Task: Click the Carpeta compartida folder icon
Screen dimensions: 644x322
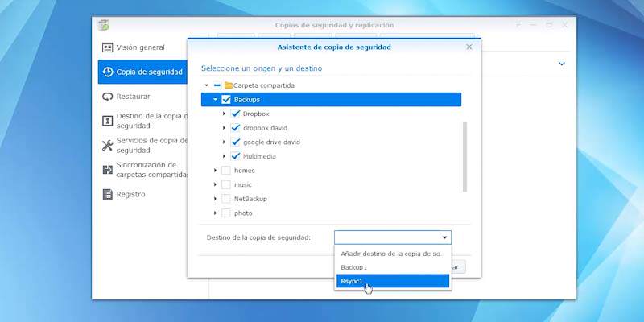Action: [229, 85]
